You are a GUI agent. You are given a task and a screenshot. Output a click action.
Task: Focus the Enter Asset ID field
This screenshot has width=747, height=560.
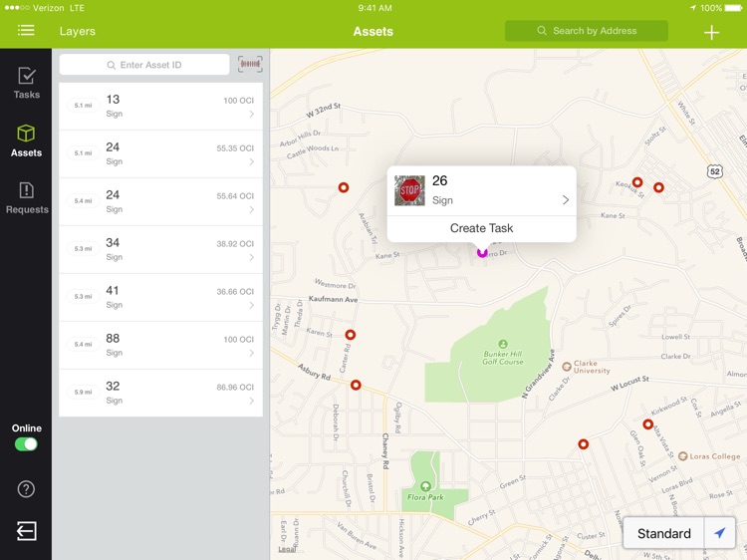tap(144, 65)
